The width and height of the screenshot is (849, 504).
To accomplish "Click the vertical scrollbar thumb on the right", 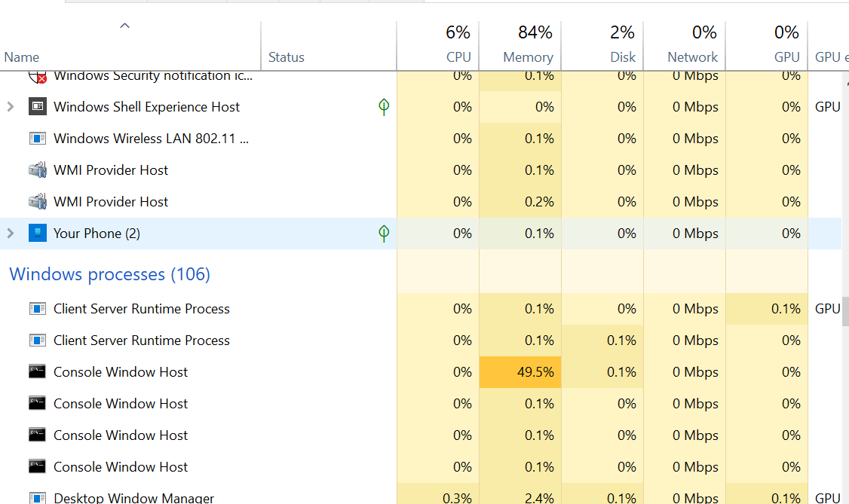I will coord(845,311).
